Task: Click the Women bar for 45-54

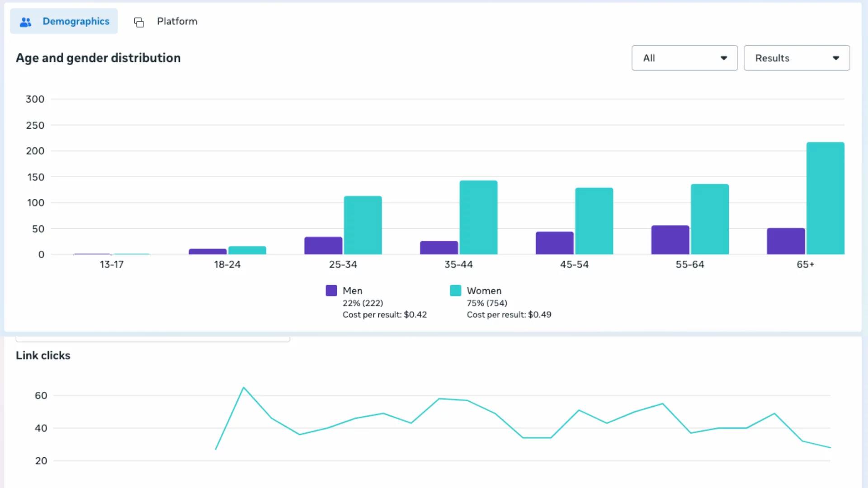Action: [x=594, y=221]
